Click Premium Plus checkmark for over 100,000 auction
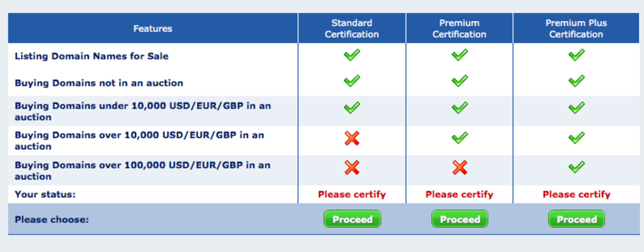This screenshot has width=644, height=252. (x=576, y=167)
